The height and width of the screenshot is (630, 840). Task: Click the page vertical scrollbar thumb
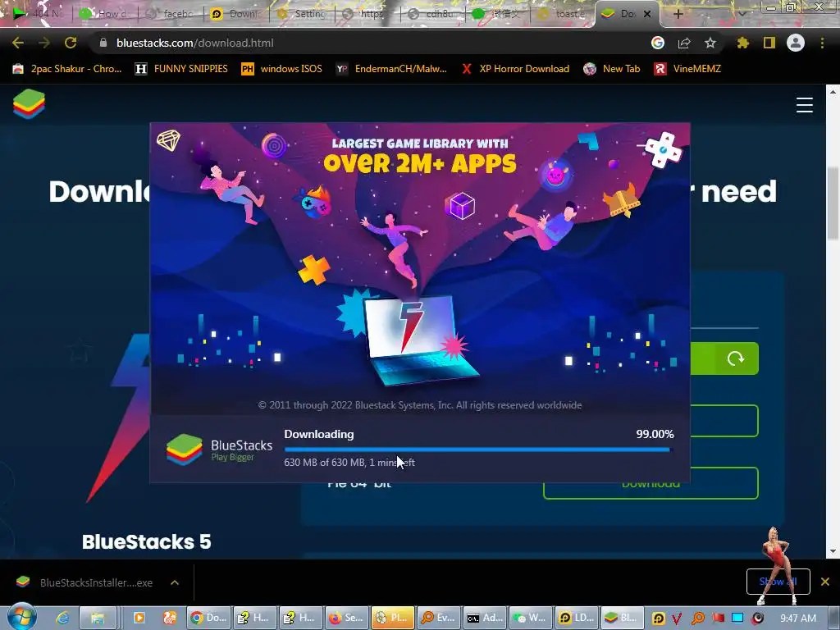833,203
